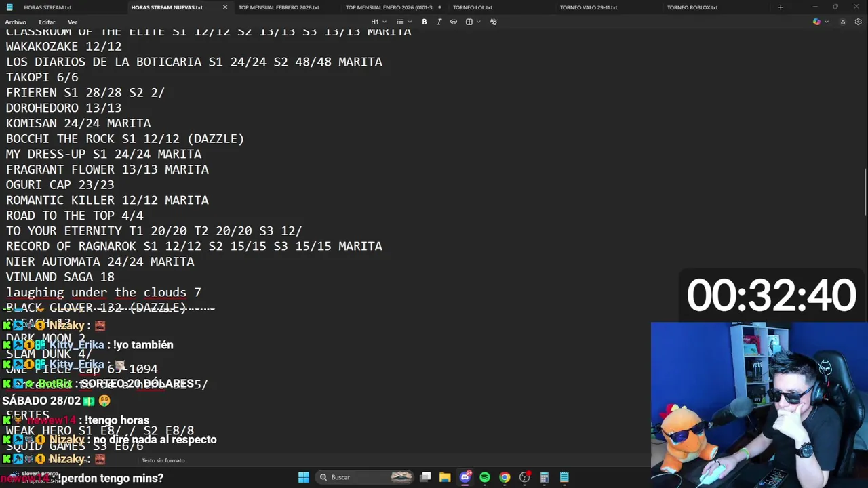Click the line starting 'TO YOUR ETERNITY T1 20/20'
868x488 pixels.
(154, 231)
